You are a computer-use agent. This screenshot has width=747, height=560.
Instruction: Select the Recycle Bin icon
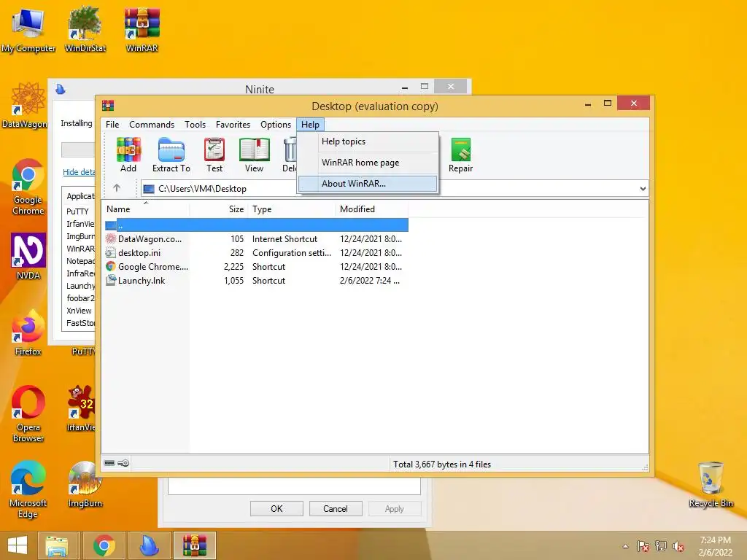pos(711,485)
